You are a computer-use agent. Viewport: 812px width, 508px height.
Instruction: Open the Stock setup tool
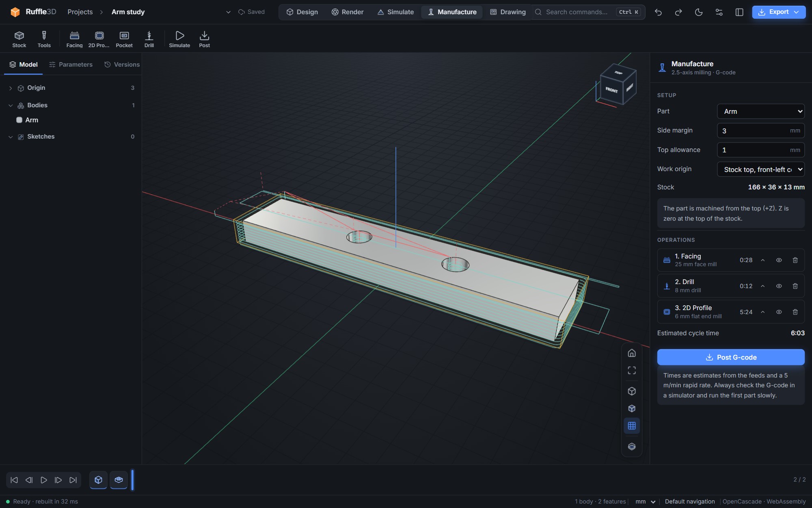pos(19,39)
